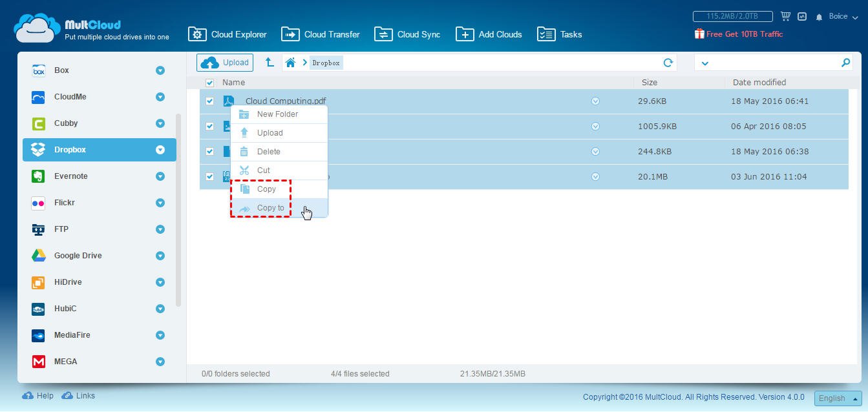
Task: Open the Add Clouds tab
Action: (x=489, y=34)
